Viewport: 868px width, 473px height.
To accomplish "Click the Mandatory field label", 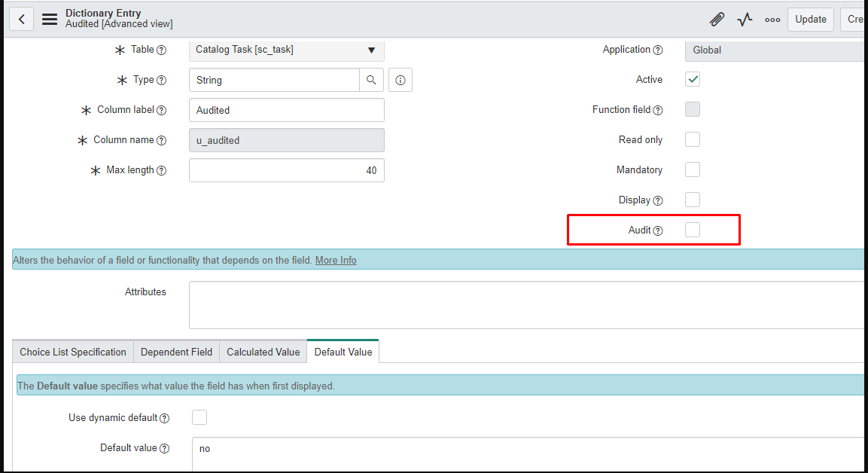I will point(639,170).
